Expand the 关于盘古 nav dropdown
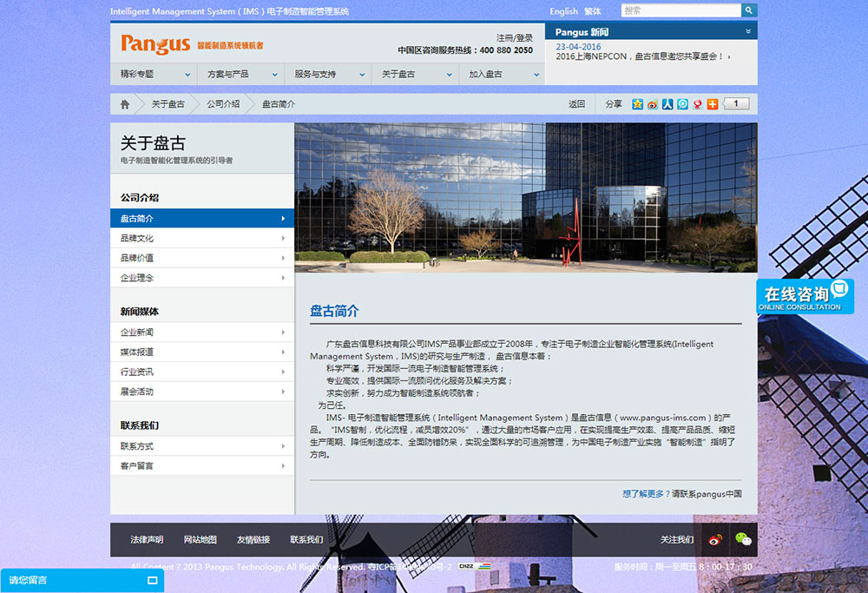Viewport: 868px width, 593px height. pos(415,74)
